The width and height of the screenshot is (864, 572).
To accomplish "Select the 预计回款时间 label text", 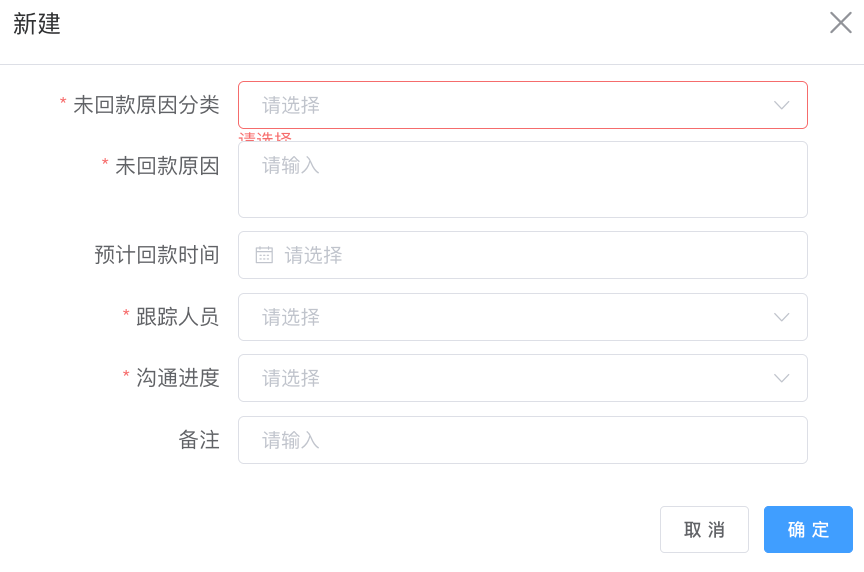I will coord(157,255).
